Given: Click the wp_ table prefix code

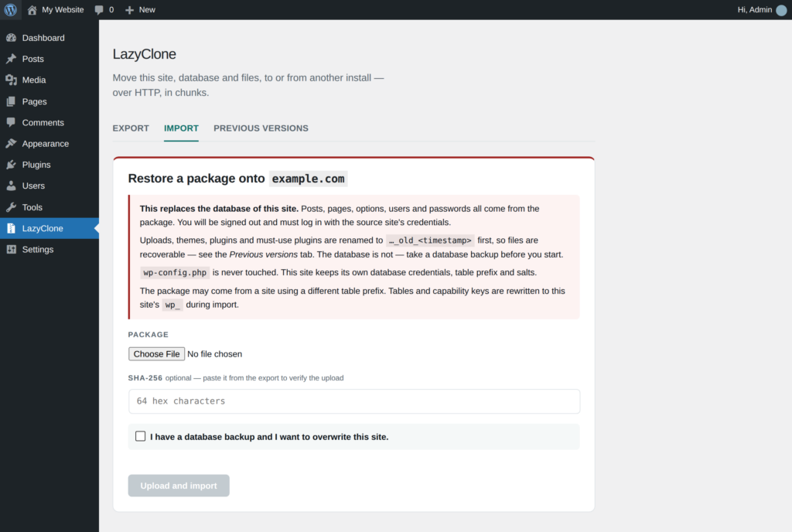Looking at the screenshot, I should tap(172, 305).
